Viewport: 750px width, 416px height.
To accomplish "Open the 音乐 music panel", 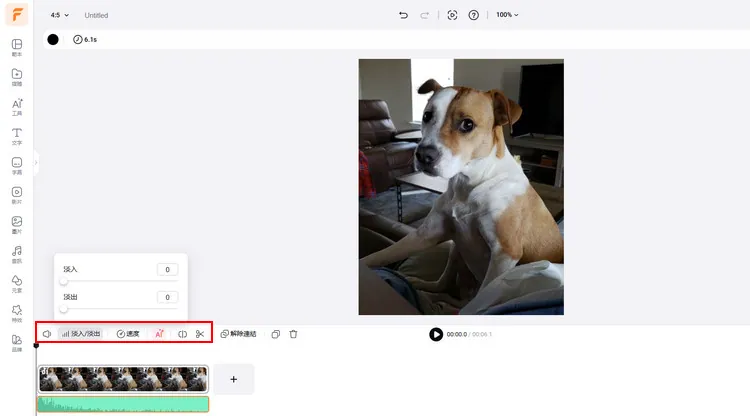I will pyautogui.click(x=17, y=254).
